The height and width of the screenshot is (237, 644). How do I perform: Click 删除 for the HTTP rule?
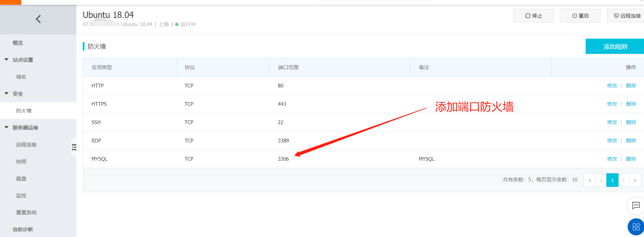631,85
